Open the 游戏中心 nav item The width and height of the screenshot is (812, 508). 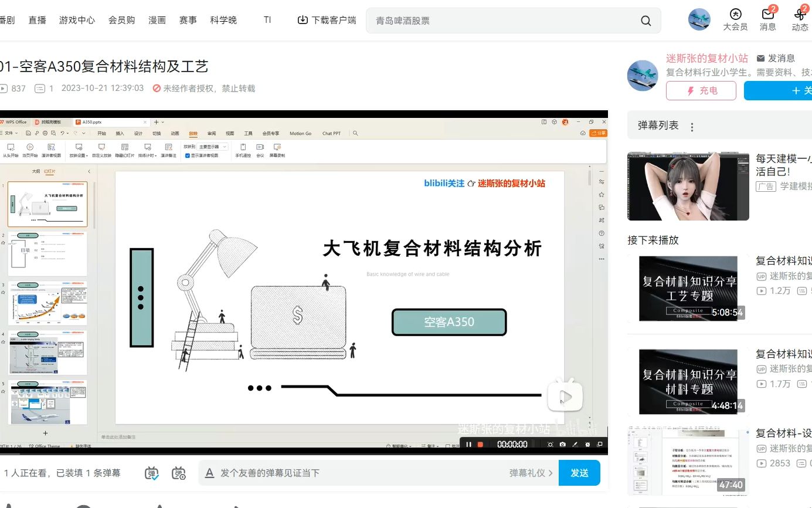coord(77,20)
